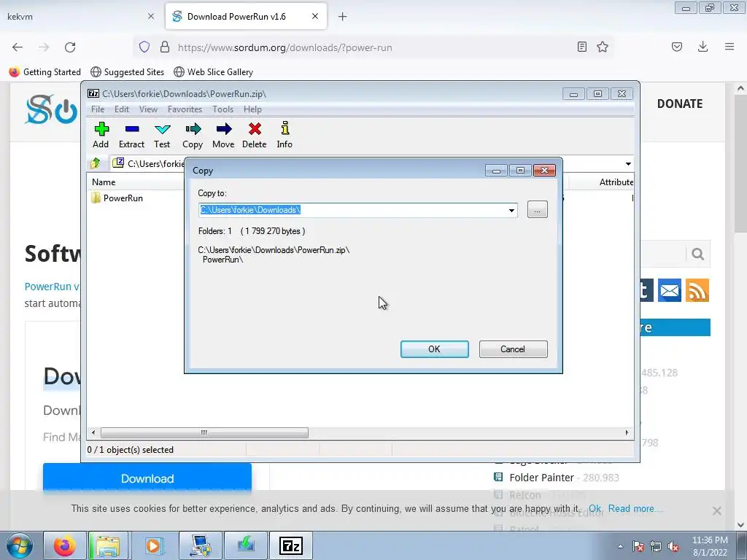Image resolution: width=747 pixels, height=560 pixels.
Task: Click the Firefox back arrow
Action: (18, 47)
